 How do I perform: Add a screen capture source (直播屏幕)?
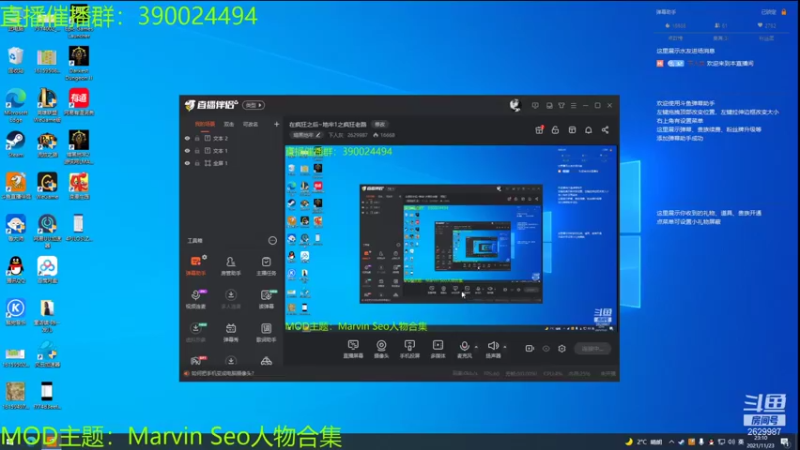pyautogui.click(x=353, y=349)
